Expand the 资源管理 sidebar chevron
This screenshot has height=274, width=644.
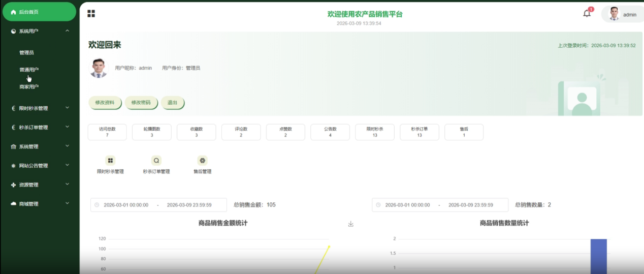click(x=67, y=185)
